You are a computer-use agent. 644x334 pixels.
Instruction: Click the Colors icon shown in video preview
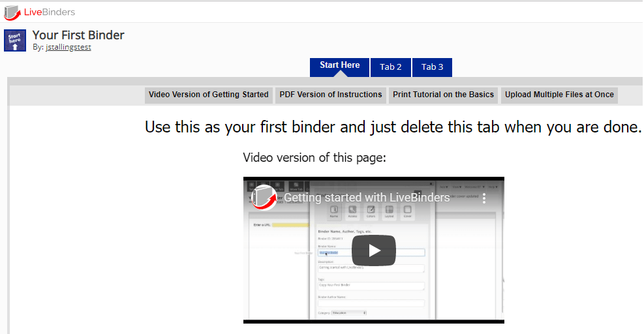371,211
